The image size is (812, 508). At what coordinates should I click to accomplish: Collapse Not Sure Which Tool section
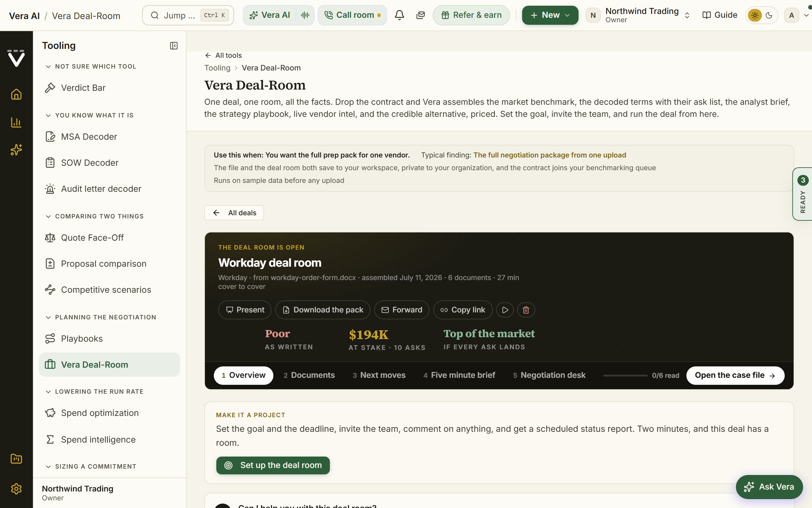(91, 67)
